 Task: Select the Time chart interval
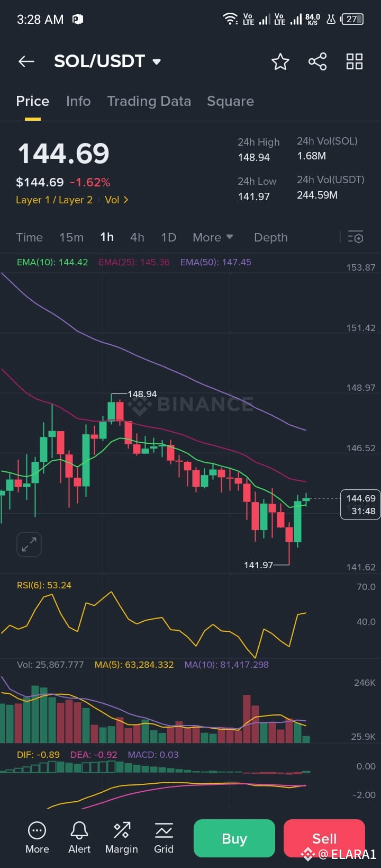click(29, 237)
